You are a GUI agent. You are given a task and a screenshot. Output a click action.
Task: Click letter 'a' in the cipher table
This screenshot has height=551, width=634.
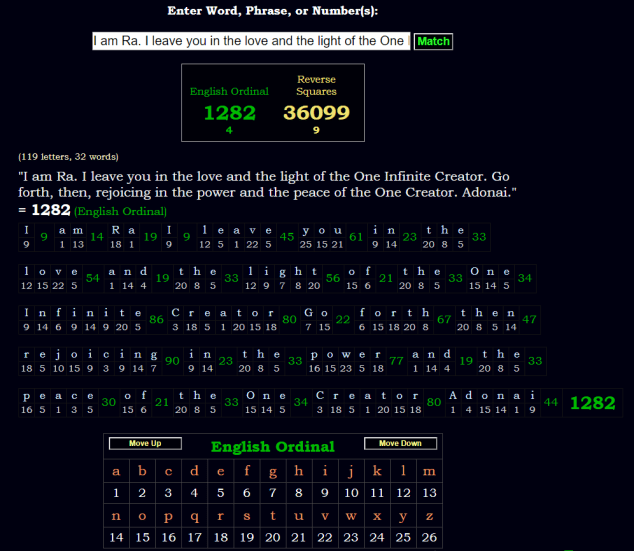[116, 472]
